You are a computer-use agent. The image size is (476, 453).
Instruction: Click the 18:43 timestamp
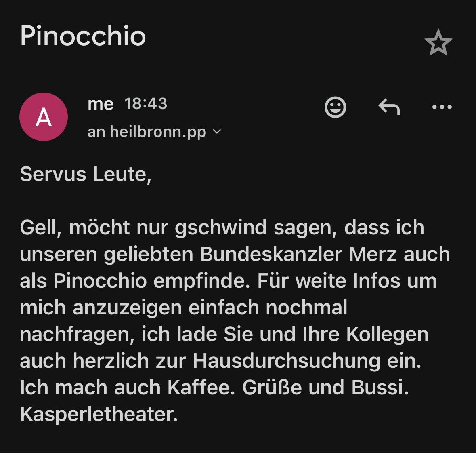[146, 104]
